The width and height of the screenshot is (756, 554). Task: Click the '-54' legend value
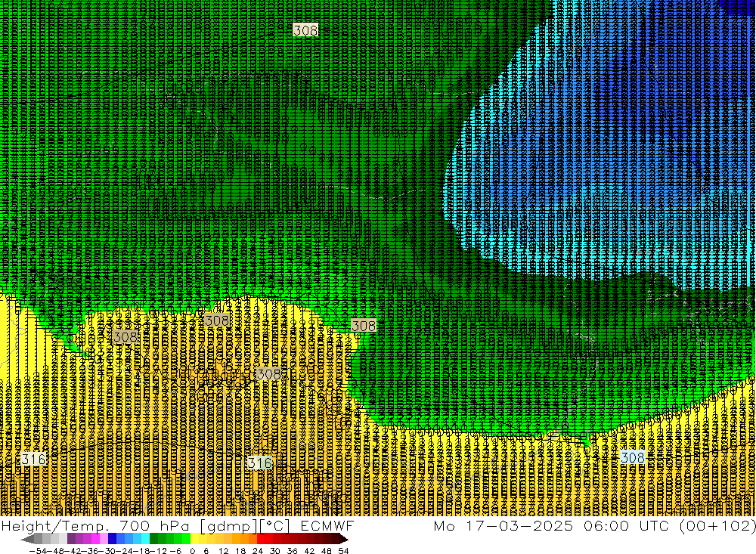coord(38,551)
